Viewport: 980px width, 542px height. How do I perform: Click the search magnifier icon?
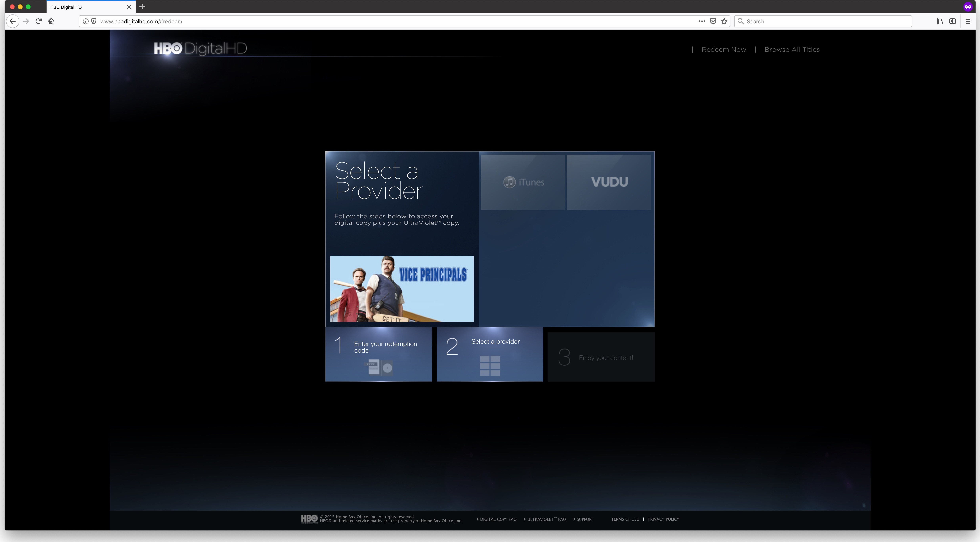click(741, 21)
